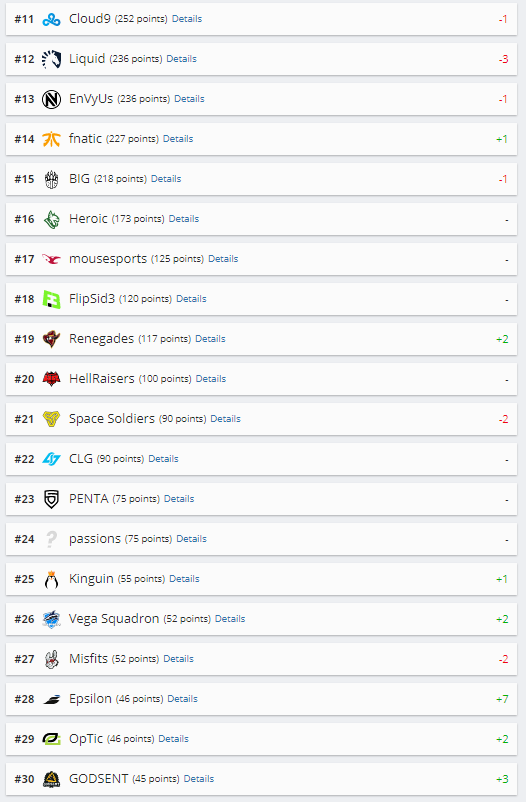The width and height of the screenshot is (526, 802).
Task: Click fnatic's +1 rank change
Action: pos(502,139)
